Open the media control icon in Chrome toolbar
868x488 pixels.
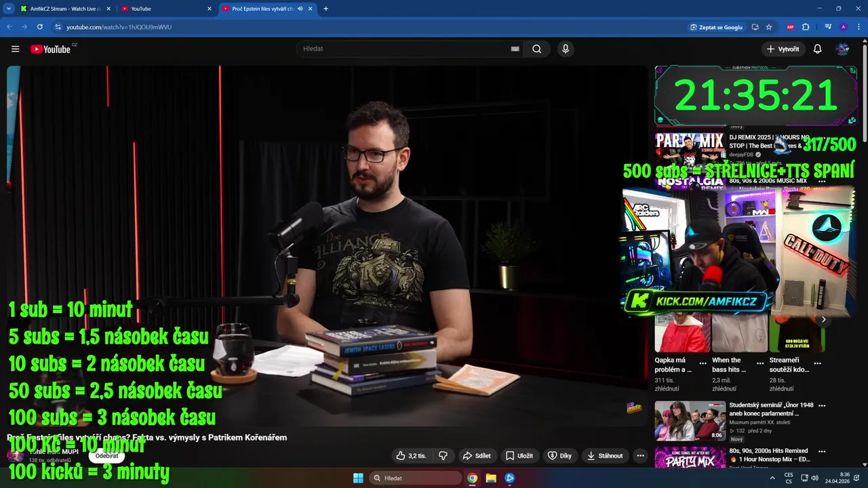click(828, 27)
